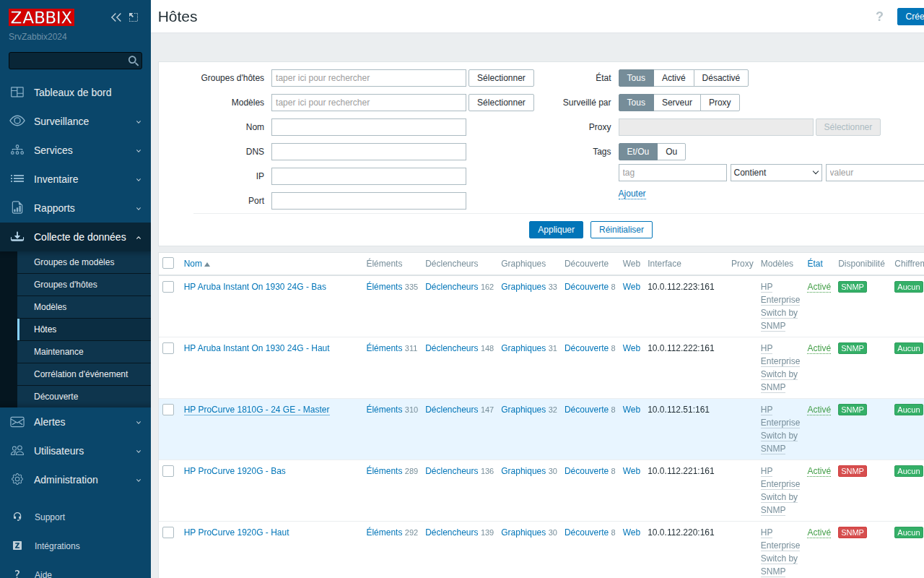Switch Tags mode to Ou

[671, 152]
